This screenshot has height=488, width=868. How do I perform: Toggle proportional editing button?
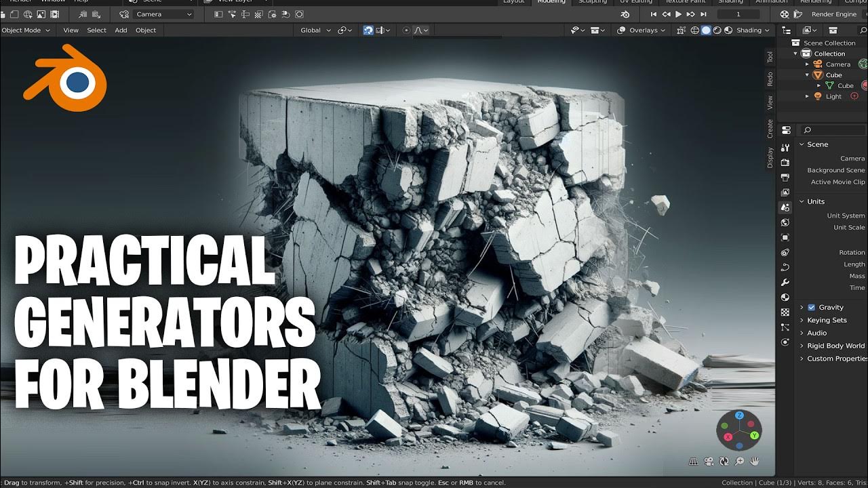(406, 30)
